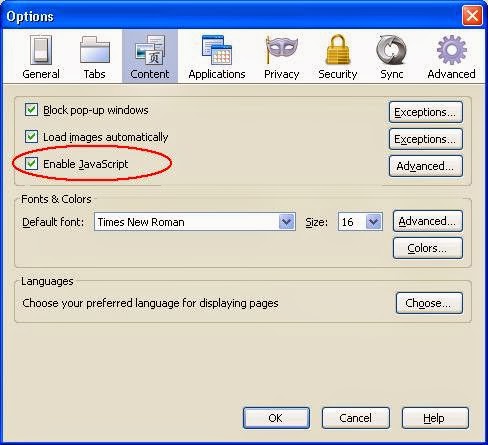488x445 pixels.
Task: Select the Privacy mask icon
Action: (x=282, y=50)
